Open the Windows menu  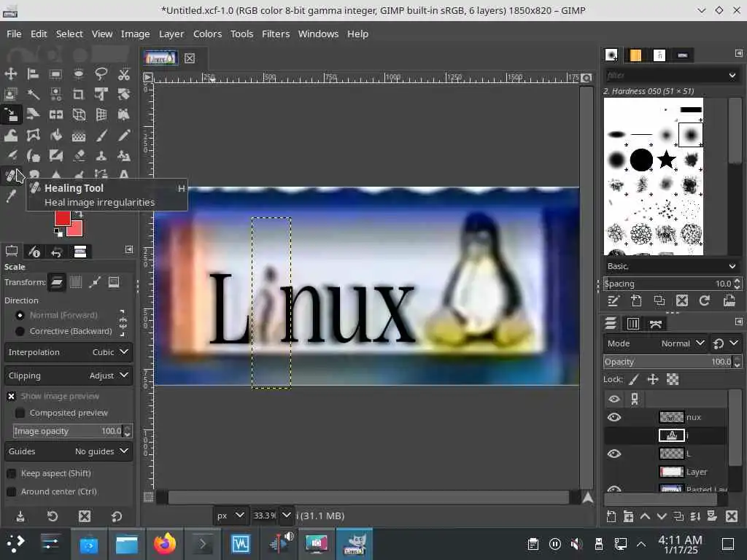(x=318, y=34)
